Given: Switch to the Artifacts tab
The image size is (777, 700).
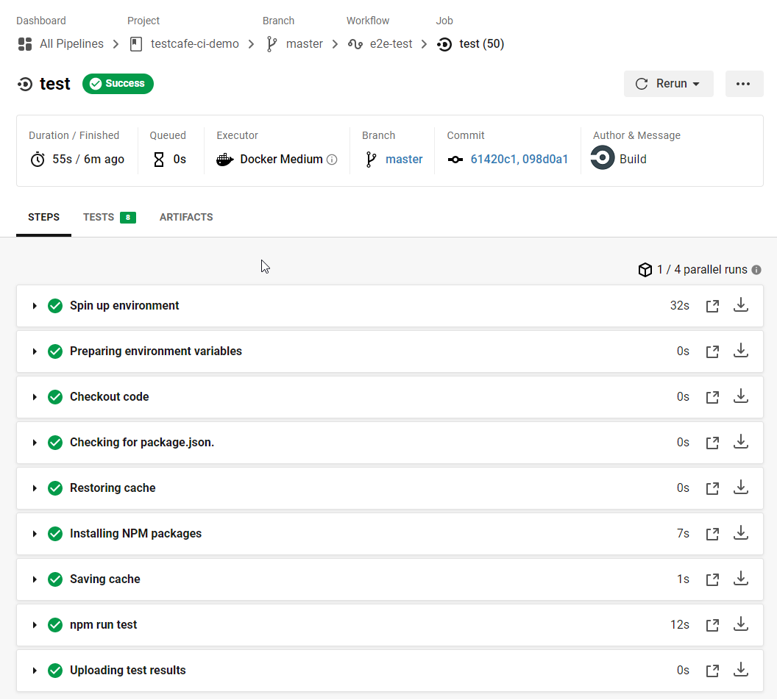Looking at the screenshot, I should point(186,217).
